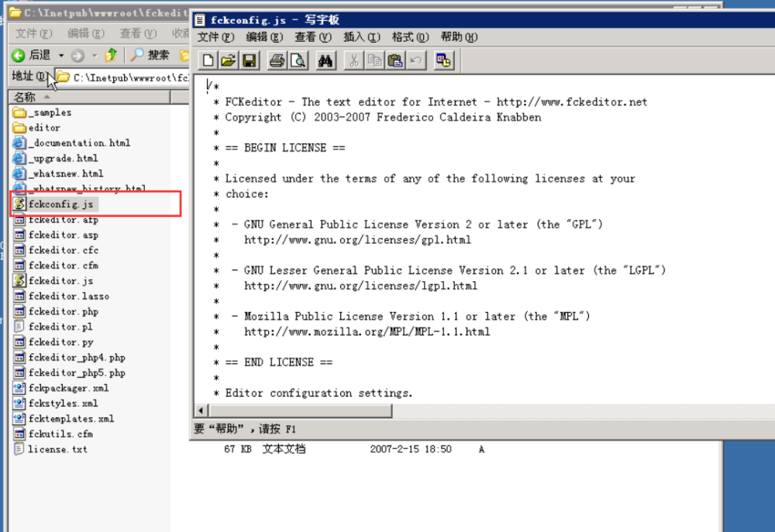Click the Undo arrow icon

click(416, 60)
